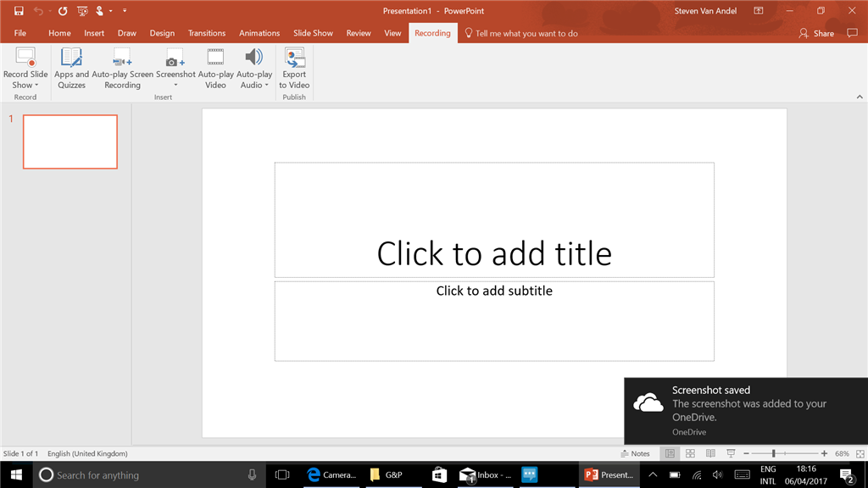
Task: Click the volume speaker tray icon
Action: (717, 474)
